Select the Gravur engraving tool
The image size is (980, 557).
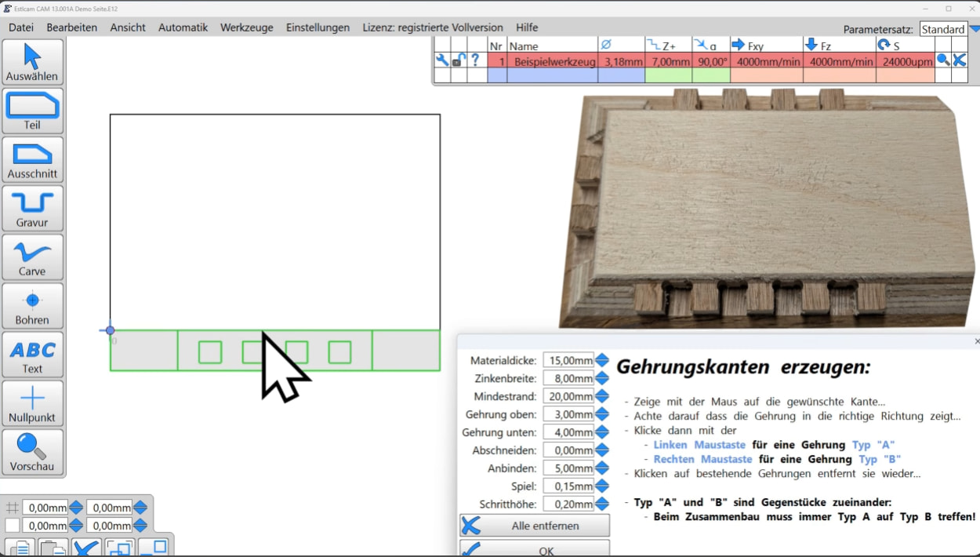click(x=32, y=208)
